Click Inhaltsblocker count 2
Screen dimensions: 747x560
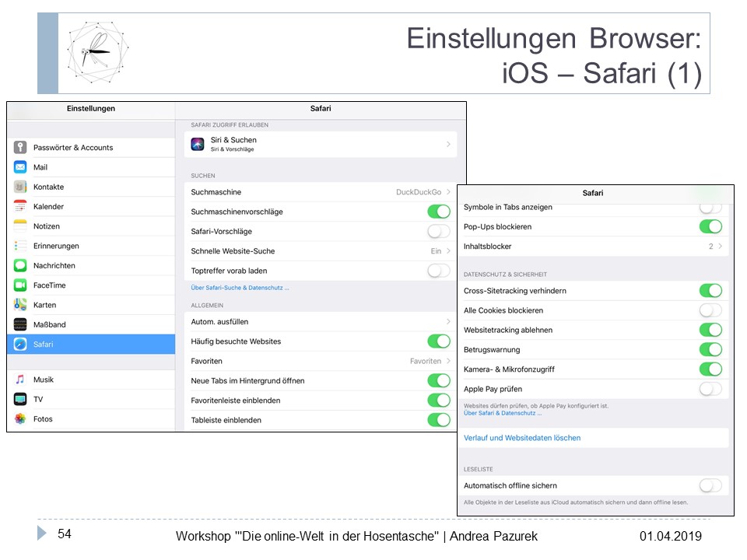click(710, 247)
